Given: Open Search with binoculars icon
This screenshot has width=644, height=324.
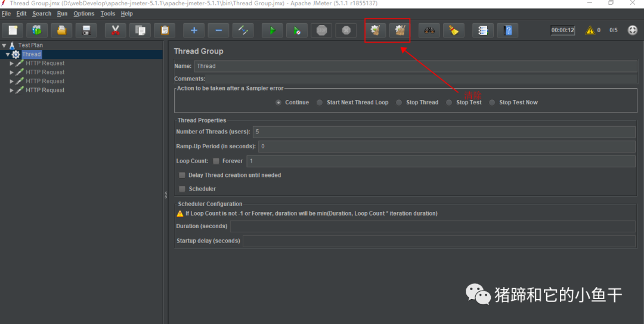Looking at the screenshot, I should [x=429, y=30].
